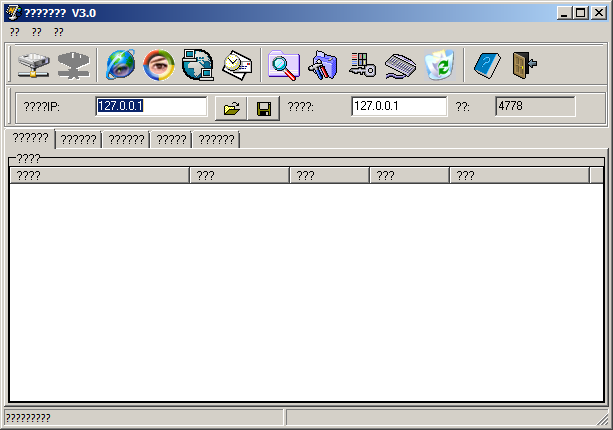Click the blue globe with eye icon

[121, 65]
